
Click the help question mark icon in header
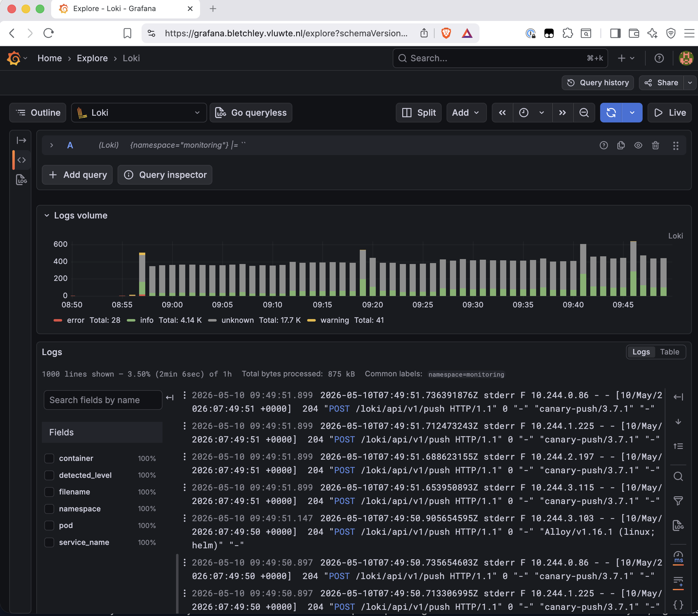[659, 58]
